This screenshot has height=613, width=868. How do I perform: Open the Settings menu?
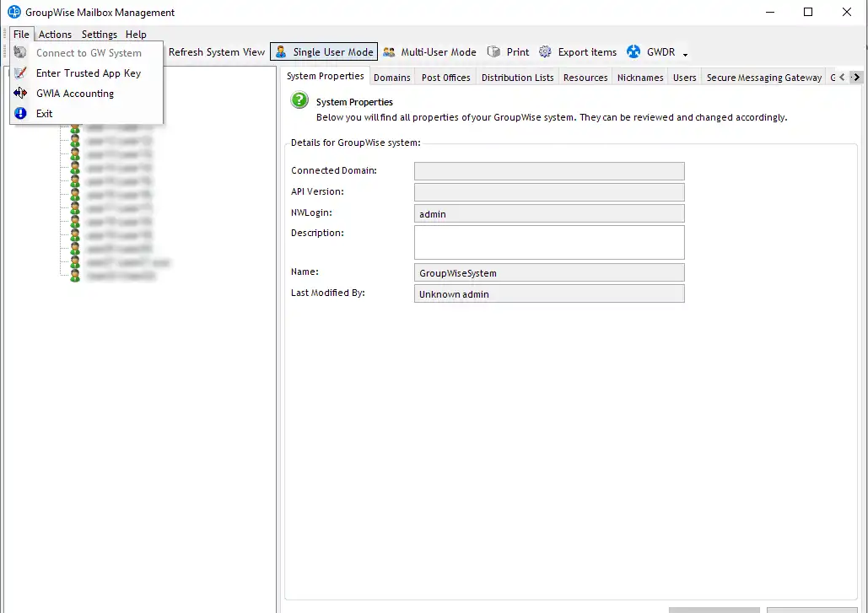[100, 35]
